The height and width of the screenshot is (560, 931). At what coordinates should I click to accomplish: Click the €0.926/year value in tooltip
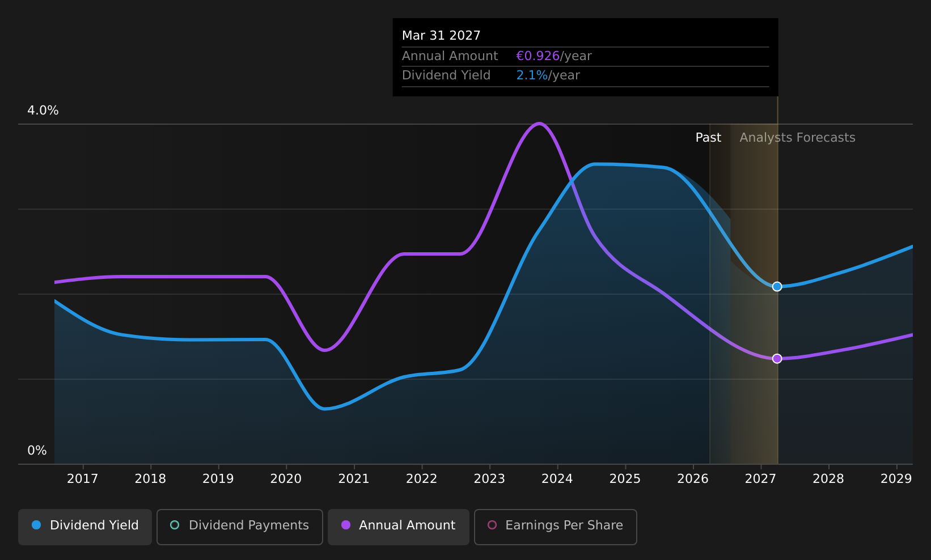tap(554, 56)
